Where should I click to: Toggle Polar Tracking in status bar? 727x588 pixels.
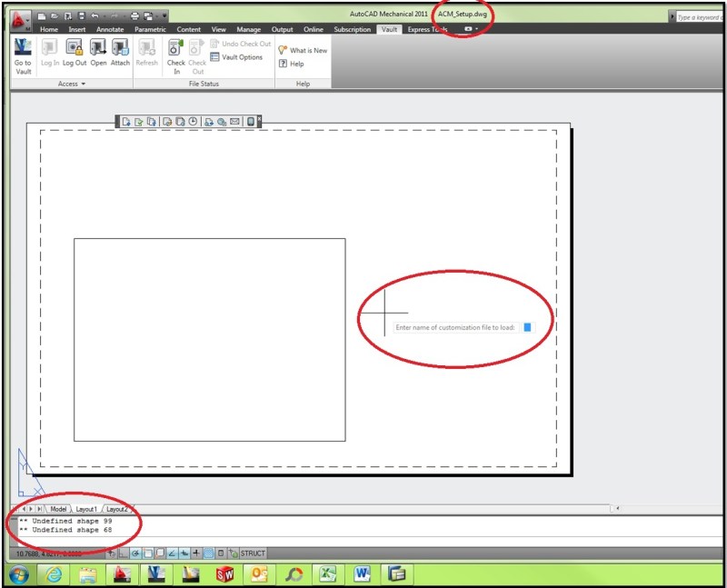pyautogui.click(x=135, y=553)
